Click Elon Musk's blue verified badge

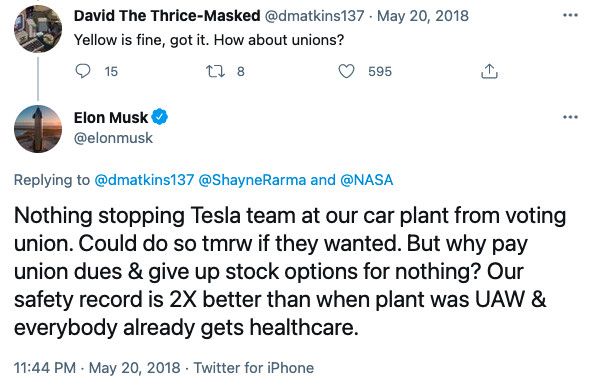click(160, 117)
